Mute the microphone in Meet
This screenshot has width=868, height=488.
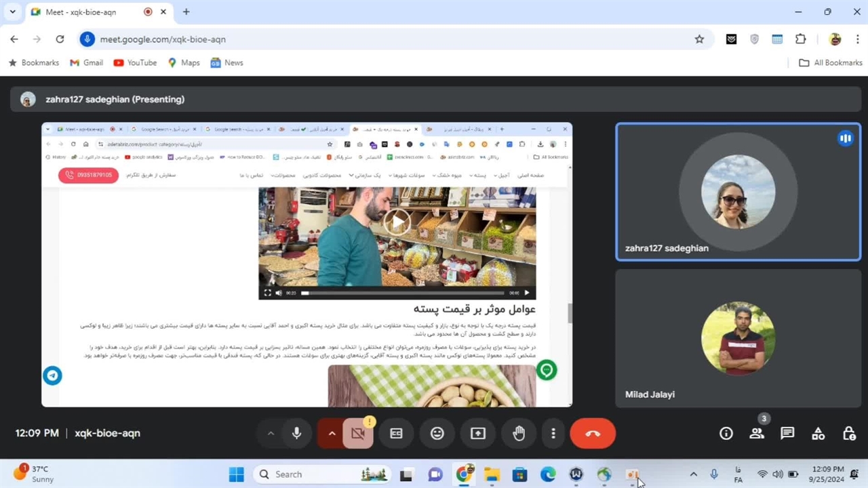(x=296, y=434)
